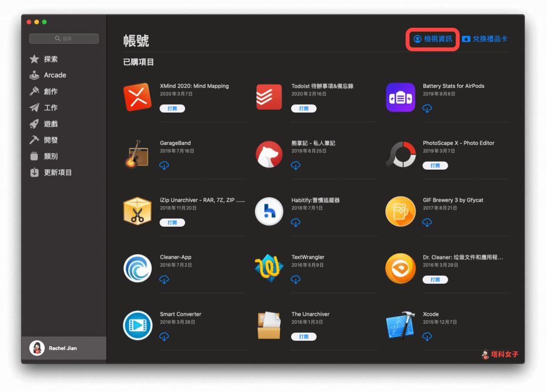Click The Unarchiver title text
The width and height of the screenshot is (546, 392).
(x=310, y=314)
